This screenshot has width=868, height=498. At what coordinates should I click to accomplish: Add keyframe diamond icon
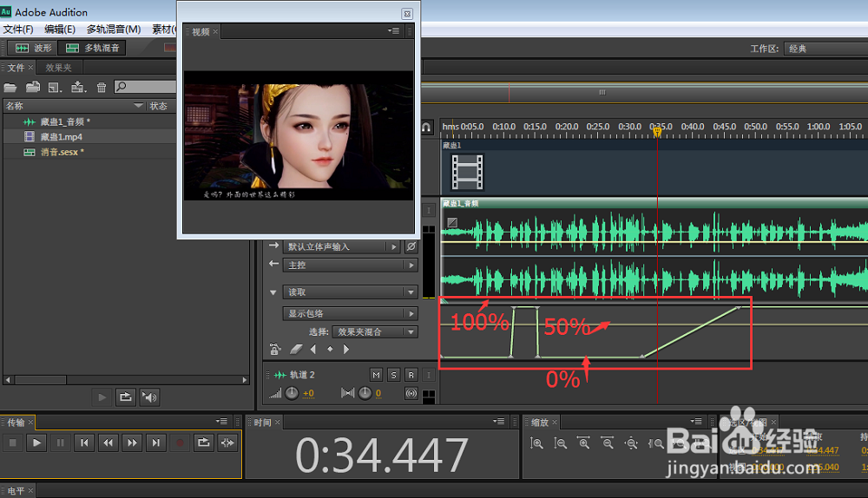tap(330, 349)
